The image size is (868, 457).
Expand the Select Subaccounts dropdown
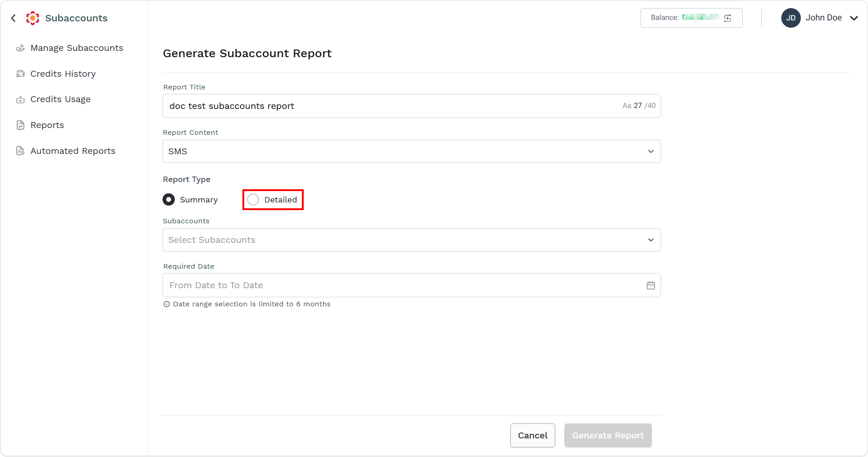click(x=411, y=240)
